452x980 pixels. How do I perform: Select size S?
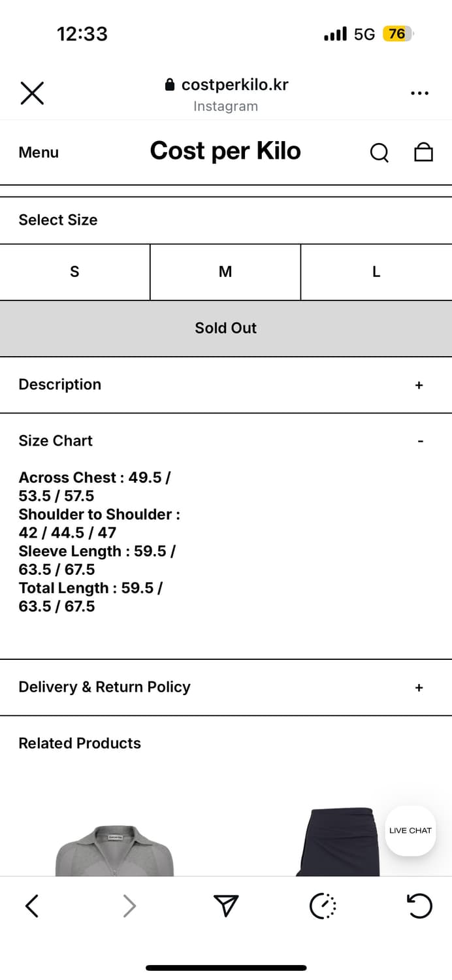click(x=74, y=272)
